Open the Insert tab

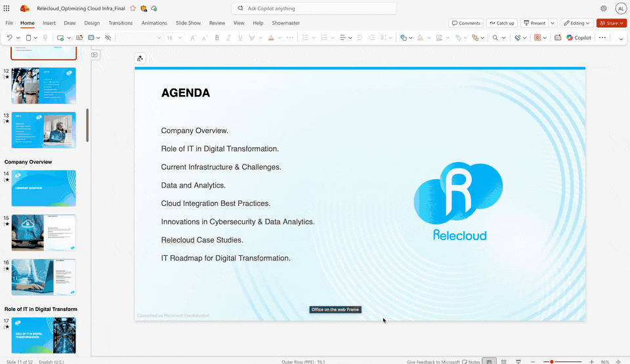pos(49,23)
